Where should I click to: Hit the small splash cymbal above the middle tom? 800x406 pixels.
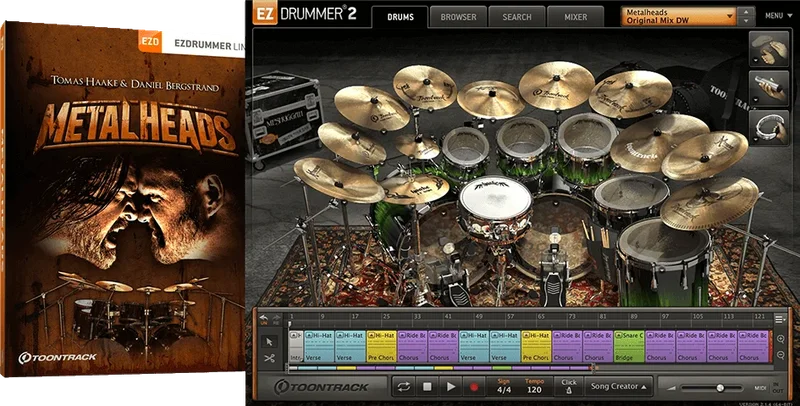[x=490, y=98]
